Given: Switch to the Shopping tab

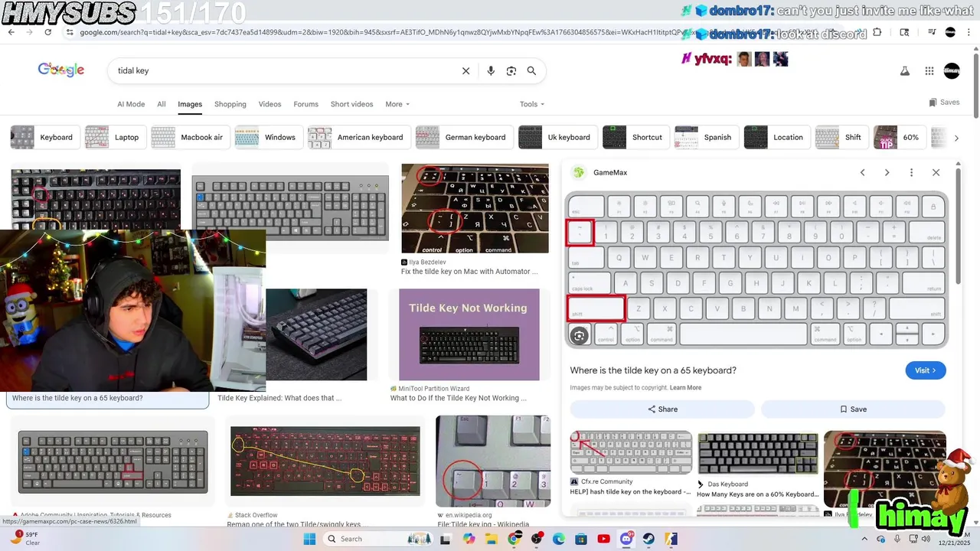Looking at the screenshot, I should [230, 104].
